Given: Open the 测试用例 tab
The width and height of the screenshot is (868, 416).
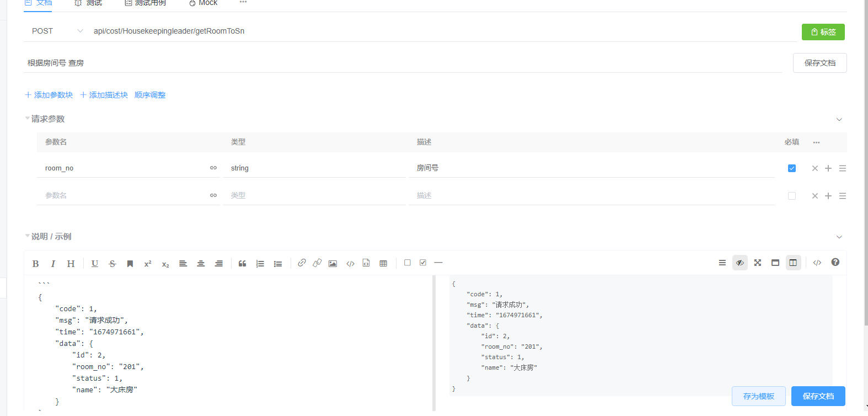Looking at the screenshot, I should (x=145, y=3).
